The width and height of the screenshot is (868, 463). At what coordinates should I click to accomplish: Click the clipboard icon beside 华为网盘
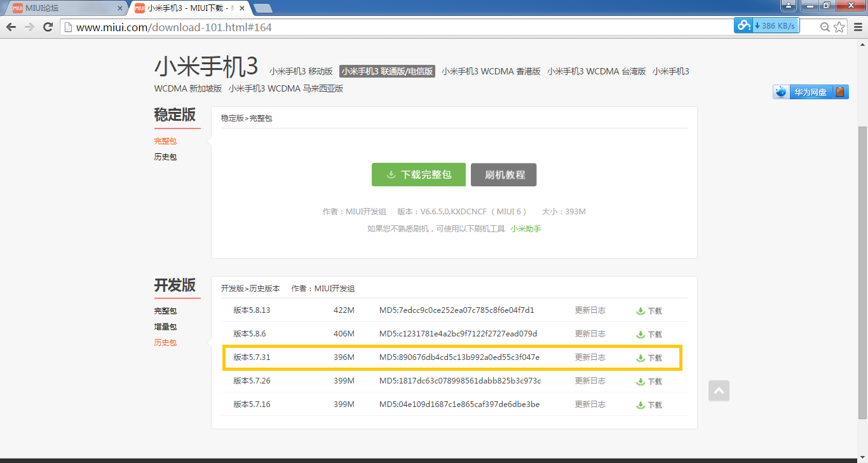tap(840, 92)
